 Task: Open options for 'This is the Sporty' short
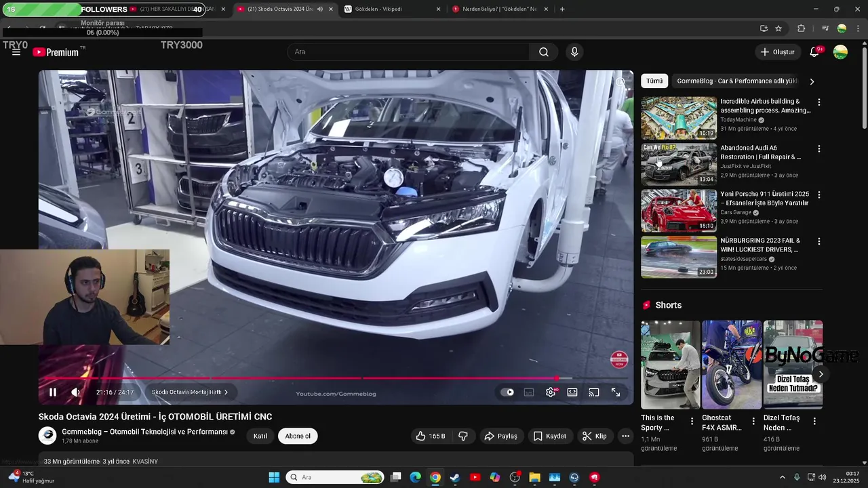click(x=692, y=422)
